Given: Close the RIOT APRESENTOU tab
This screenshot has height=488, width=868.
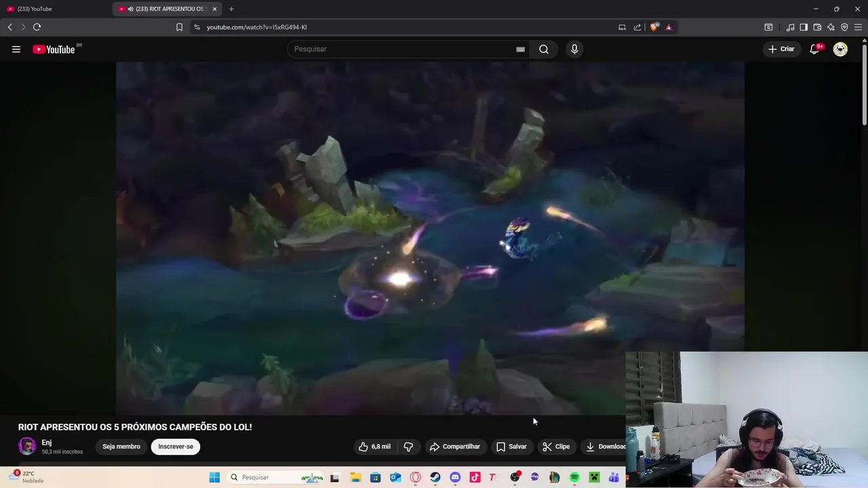Looking at the screenshot, I should point(214,9).
